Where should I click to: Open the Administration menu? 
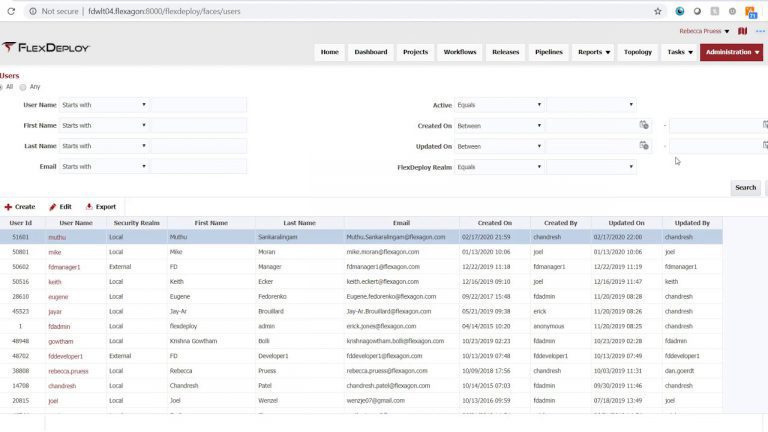pos(731,52)
